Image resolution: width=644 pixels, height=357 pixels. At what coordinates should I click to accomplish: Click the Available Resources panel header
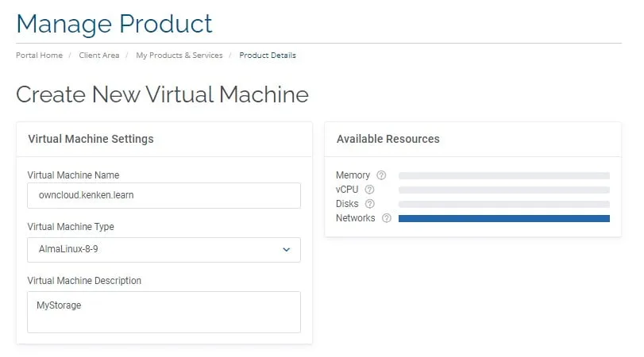coord(388,139)
